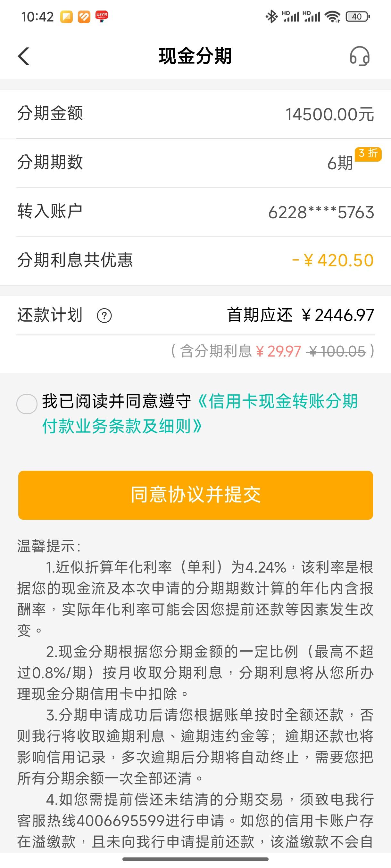Tap the Bluetooth status icon
The width and height of the screenshot is (391, 868).
point(271,17)
